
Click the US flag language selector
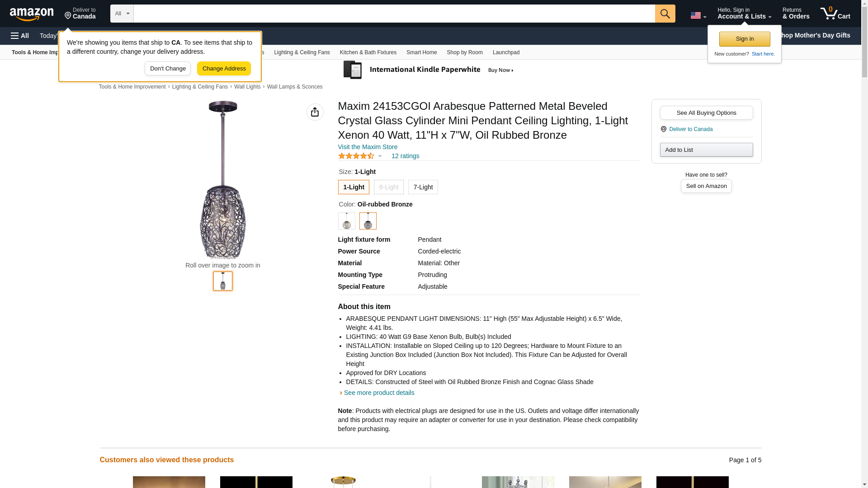point(698,15)
